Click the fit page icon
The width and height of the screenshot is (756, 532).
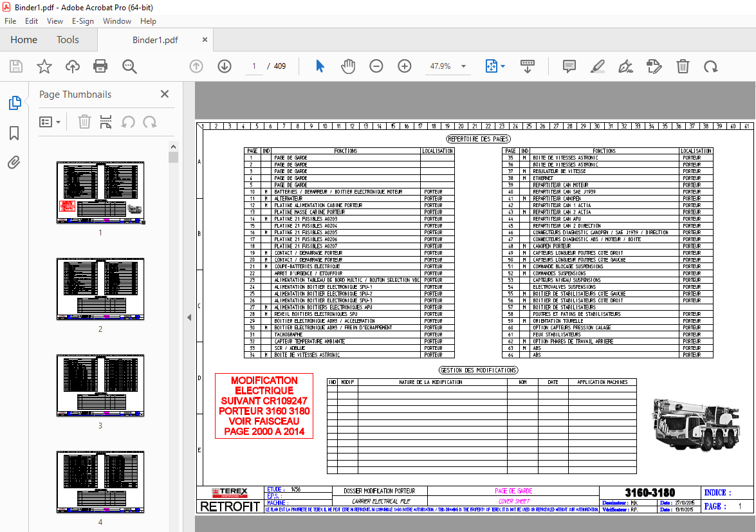point(492,66)
